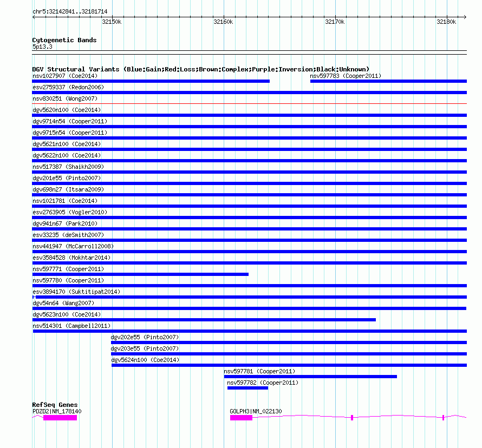Click esv2763905 (Vogler2010) label
The image size is (482, 448).
[70, 212]
